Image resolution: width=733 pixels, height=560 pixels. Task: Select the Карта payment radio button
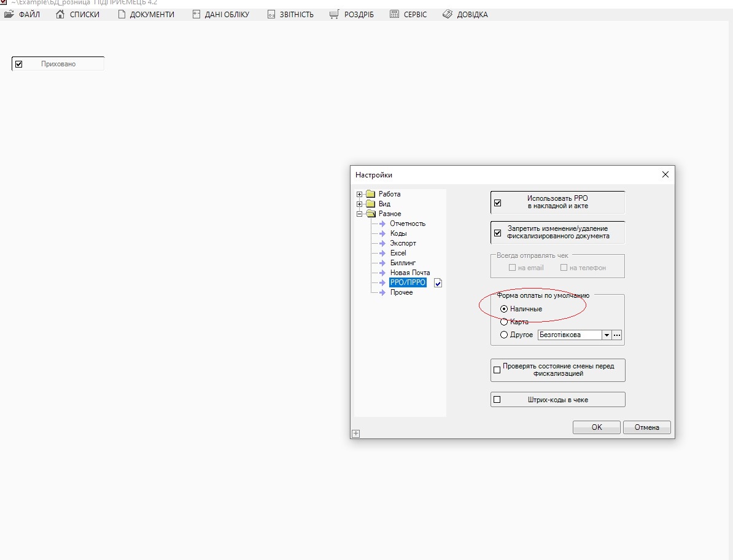click(x=504, y=322)
